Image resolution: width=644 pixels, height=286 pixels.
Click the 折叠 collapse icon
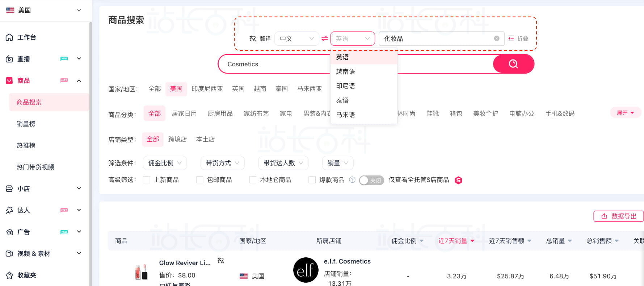tap(511, 38)
